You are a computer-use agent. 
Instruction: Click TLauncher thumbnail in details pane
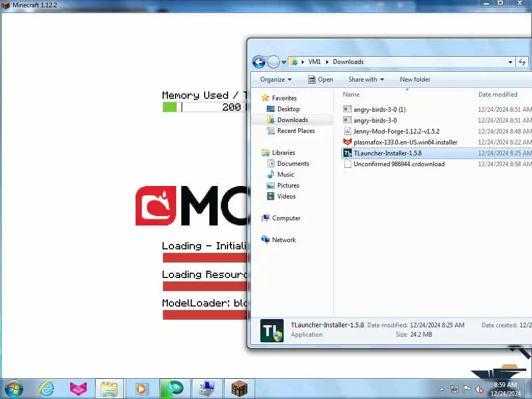272,330
